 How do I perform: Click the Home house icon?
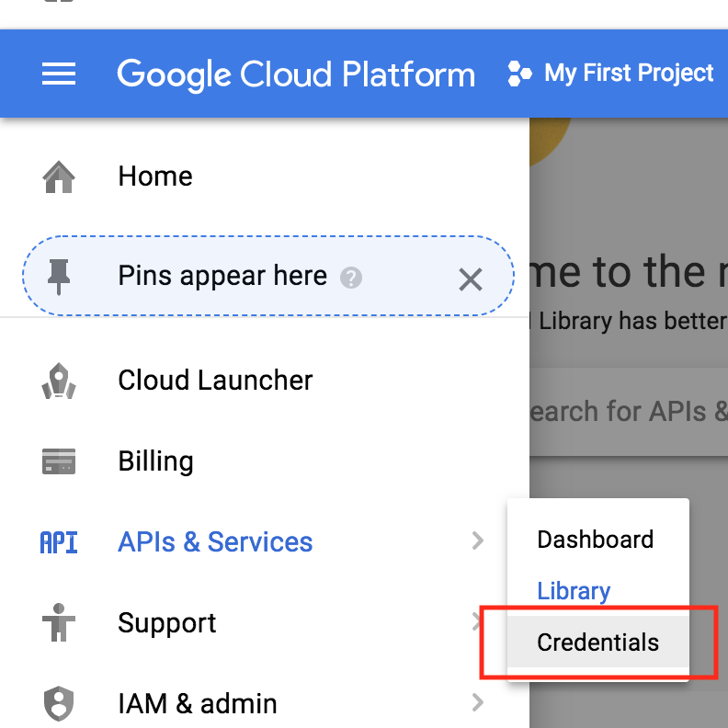click(x=59, y=176)
